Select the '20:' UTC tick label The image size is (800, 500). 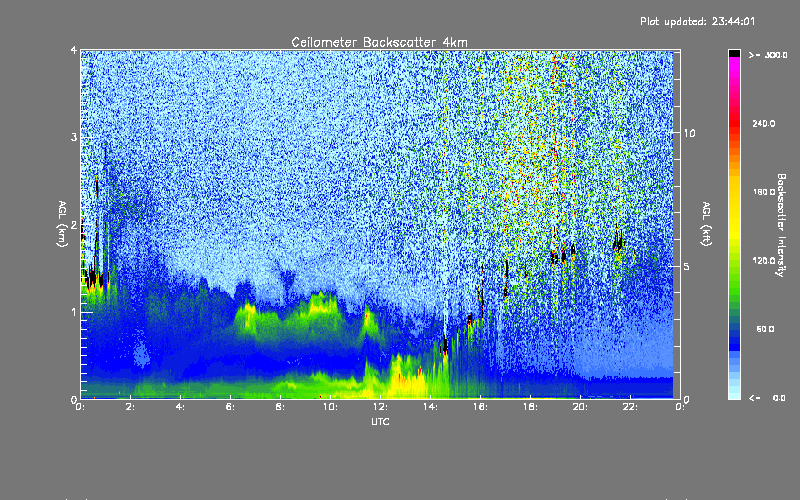[580, 407]
